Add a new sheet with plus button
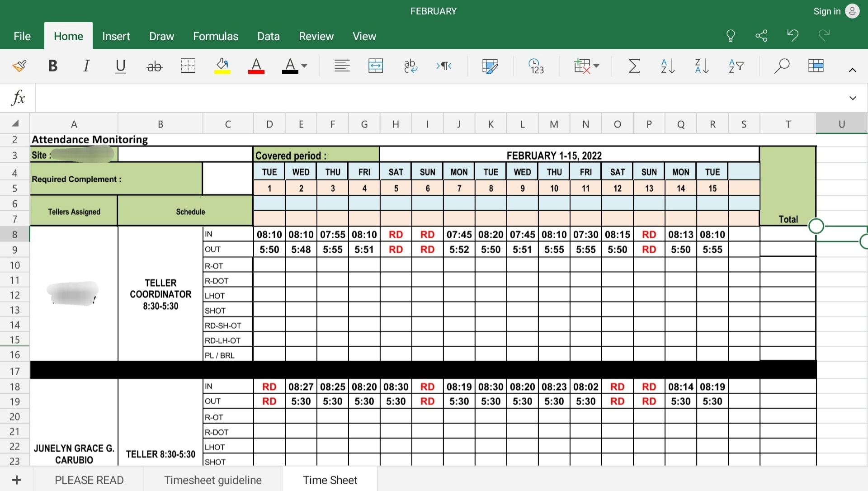The height and width of the screenshot is (491, 868). (17, 480)
